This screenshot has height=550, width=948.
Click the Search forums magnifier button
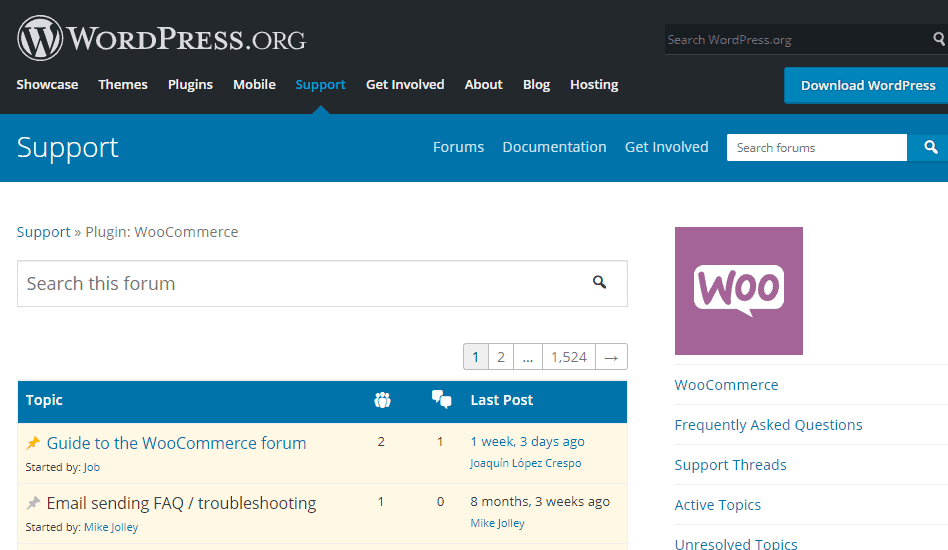(930, 147)
